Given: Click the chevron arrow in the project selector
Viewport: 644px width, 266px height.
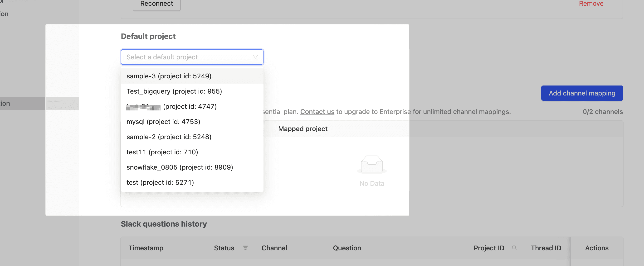Looking at the screenshot, I should [255, 57].
